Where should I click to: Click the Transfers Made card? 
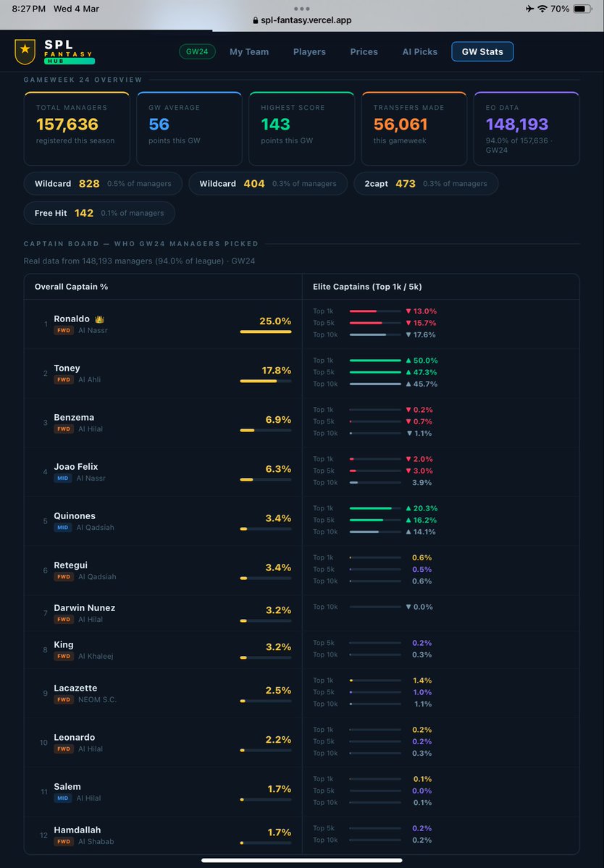pyautogui.click(x=414, y=128)
